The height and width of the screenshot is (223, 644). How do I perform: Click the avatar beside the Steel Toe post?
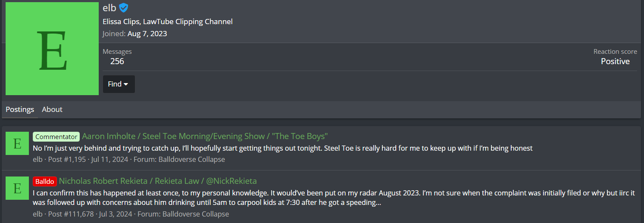tap(17, 143)
